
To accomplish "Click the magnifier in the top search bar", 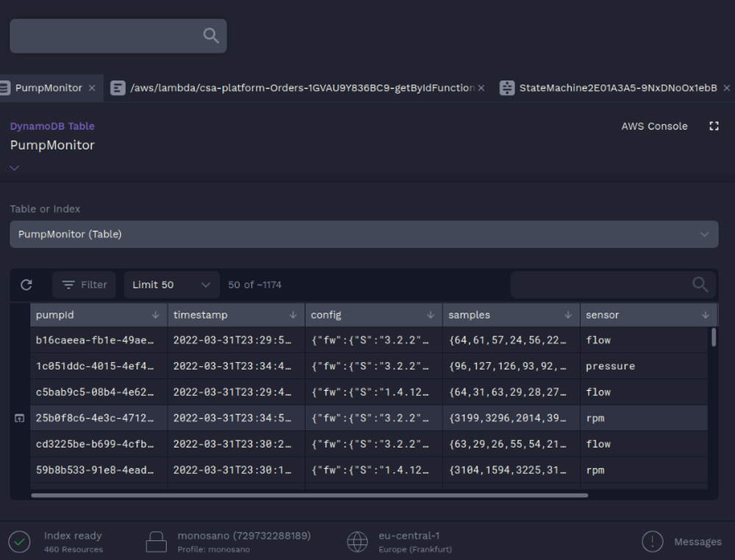I will point(210,35).
